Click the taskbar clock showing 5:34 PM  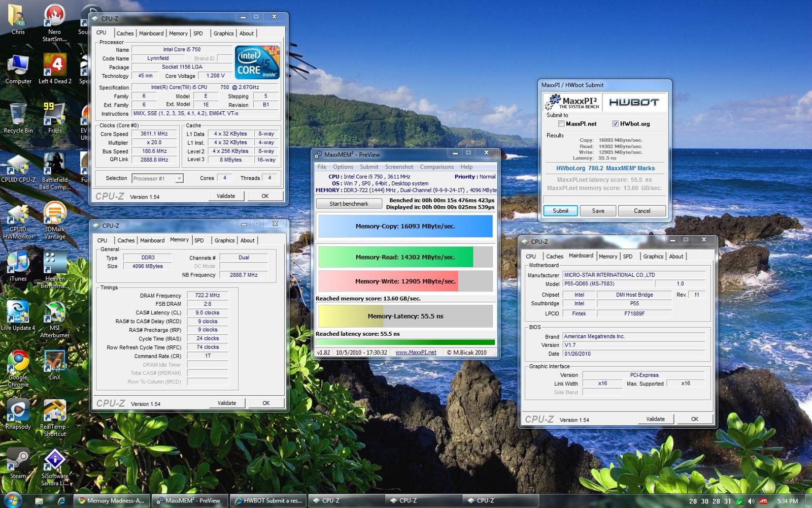pyautogui.click(x=788, y=501)
